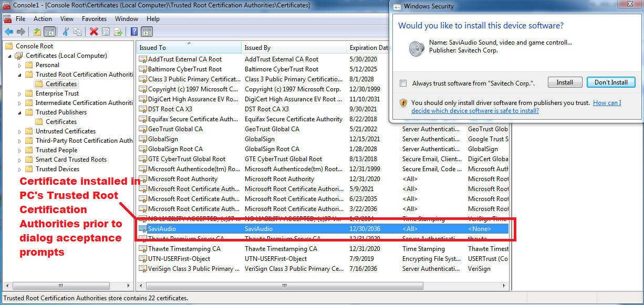This screenshot has height=305, width=644.
Task: Toggle Show/Hide Console Tree button
Action: (x=50, y=31)
